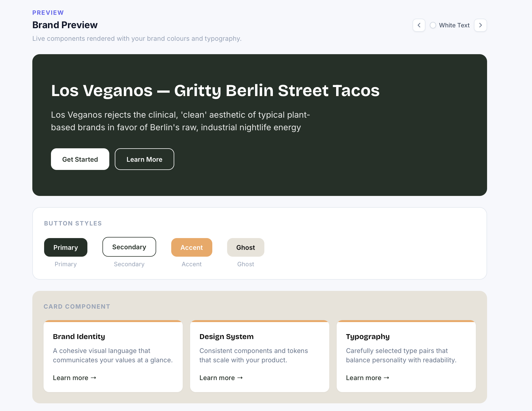Click the Accent caption under button
532x411 pixels.
click(191, 264)
